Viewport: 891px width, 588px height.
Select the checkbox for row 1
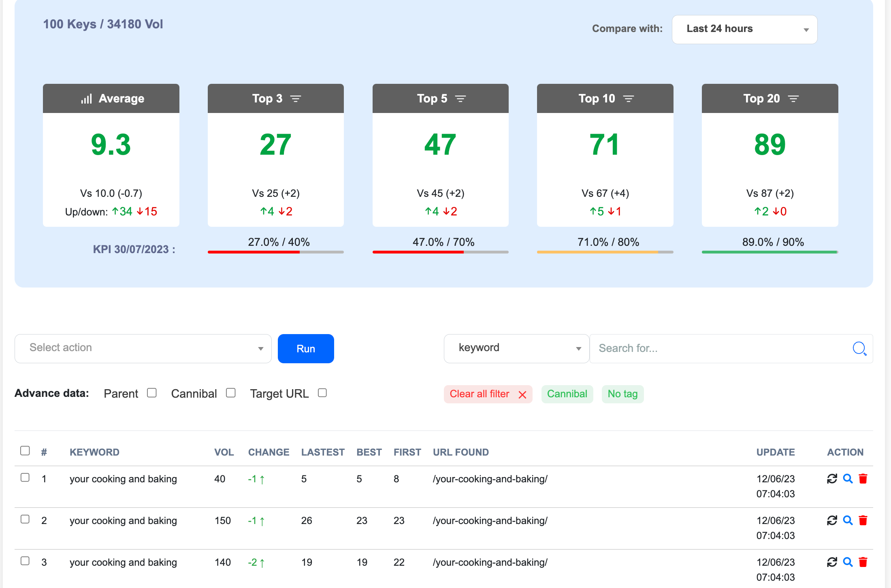click(x=25, y=477)
